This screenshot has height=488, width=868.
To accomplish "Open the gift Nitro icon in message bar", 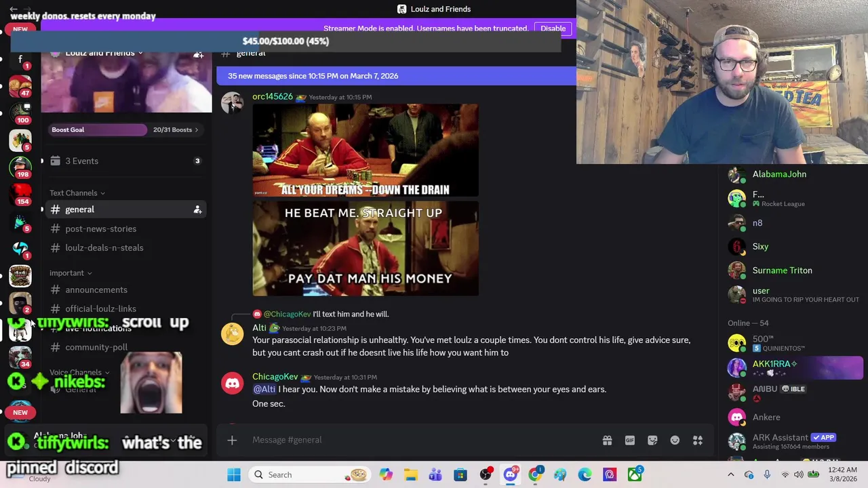I will pyautogui.click(x=607, y=441).
